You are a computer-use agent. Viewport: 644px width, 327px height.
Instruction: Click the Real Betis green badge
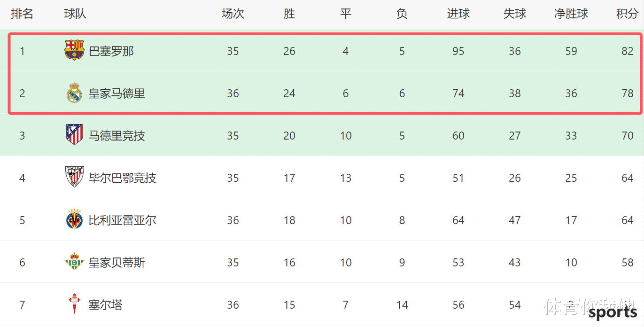[74, 262]
